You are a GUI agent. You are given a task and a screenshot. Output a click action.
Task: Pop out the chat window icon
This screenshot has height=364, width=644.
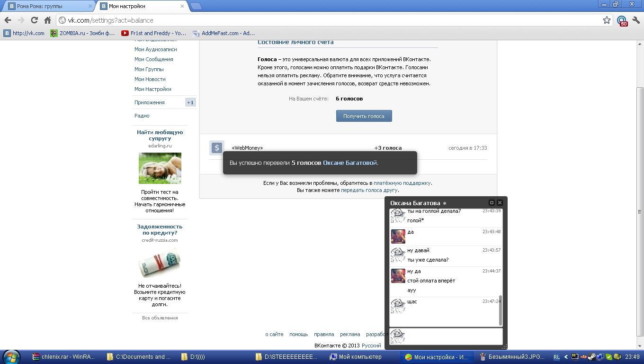tap(492, 202)
